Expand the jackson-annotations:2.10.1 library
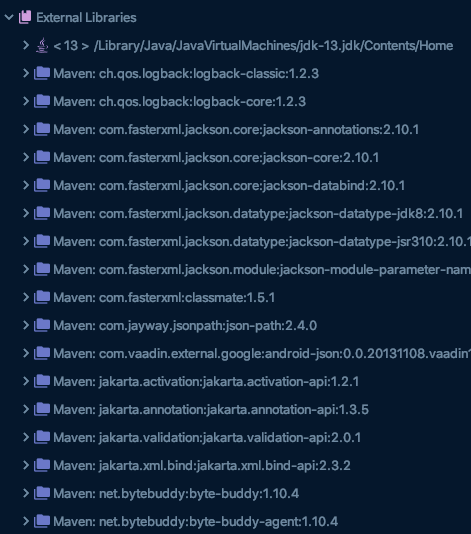Image resolution: width=471 pixels, height=534 pixels. pos(26,129)
